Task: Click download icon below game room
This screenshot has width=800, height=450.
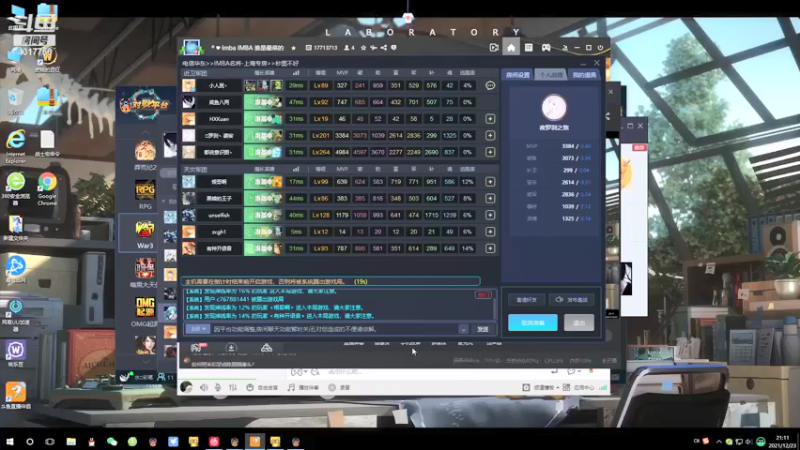Action: coord(231,348)
